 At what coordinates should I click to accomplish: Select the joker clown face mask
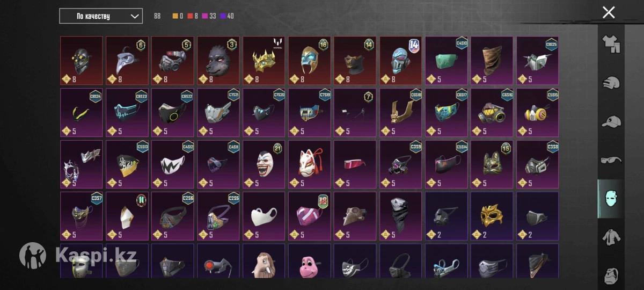(x=264, y=165)
